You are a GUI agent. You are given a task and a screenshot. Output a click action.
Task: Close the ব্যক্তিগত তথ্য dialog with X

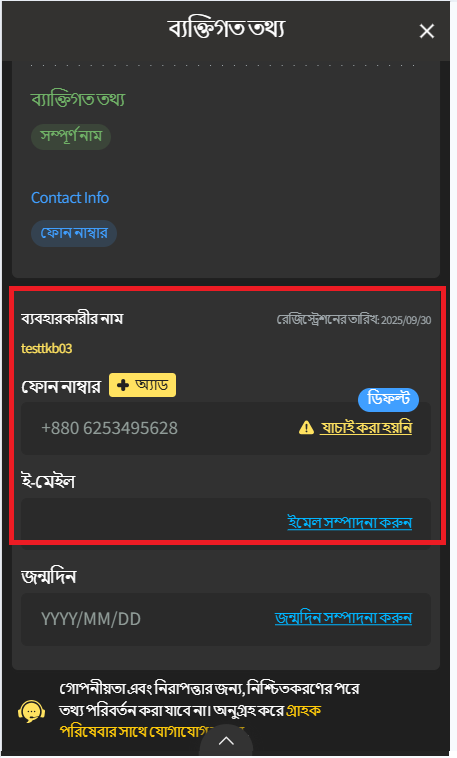(427, 31)
